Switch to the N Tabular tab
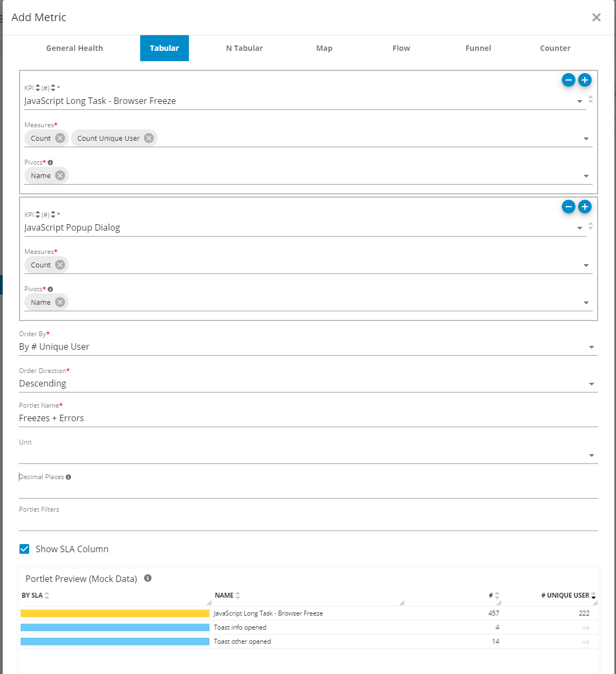Image resolution: width=616 pixels, height=674 pixels. pyautogui.click(x=244, y=48)
